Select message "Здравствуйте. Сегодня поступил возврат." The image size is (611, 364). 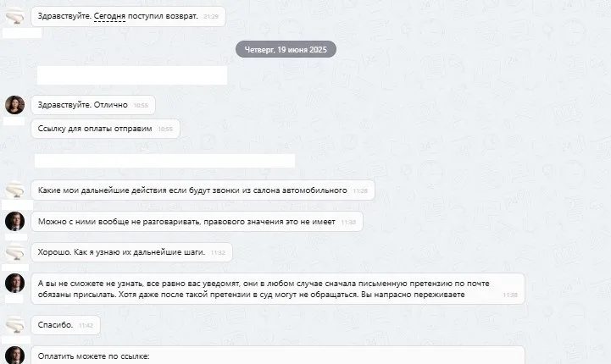pos(128,16)
